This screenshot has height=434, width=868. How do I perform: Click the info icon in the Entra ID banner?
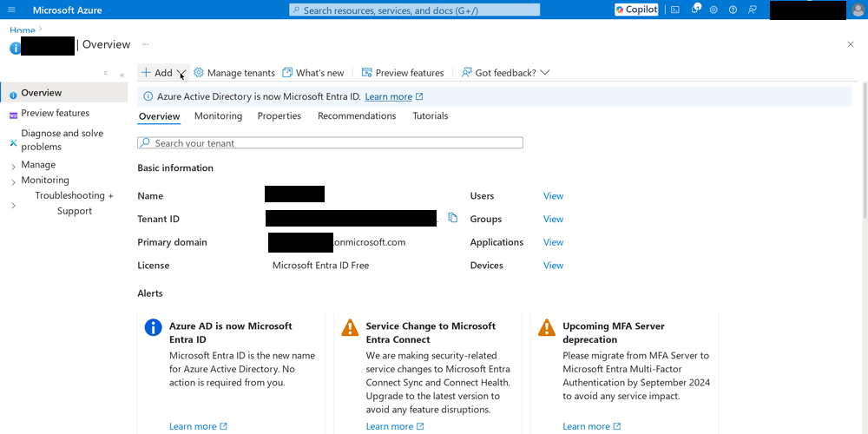(x=148, y=96)
